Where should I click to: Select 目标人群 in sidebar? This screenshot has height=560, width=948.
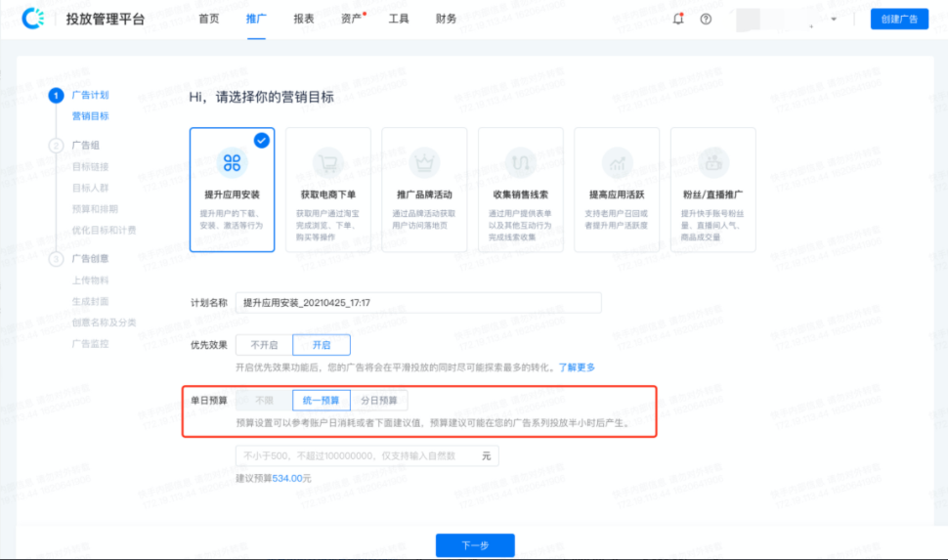click(x=91, y=188)
